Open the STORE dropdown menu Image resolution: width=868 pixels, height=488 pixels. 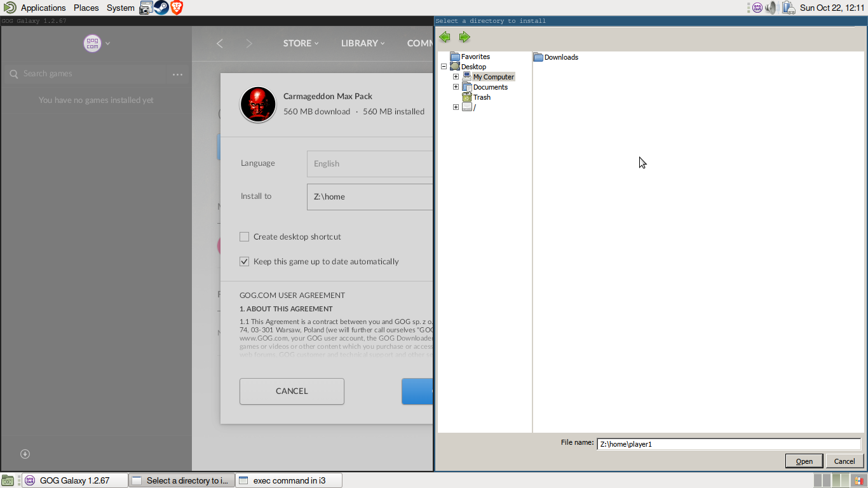301,43
